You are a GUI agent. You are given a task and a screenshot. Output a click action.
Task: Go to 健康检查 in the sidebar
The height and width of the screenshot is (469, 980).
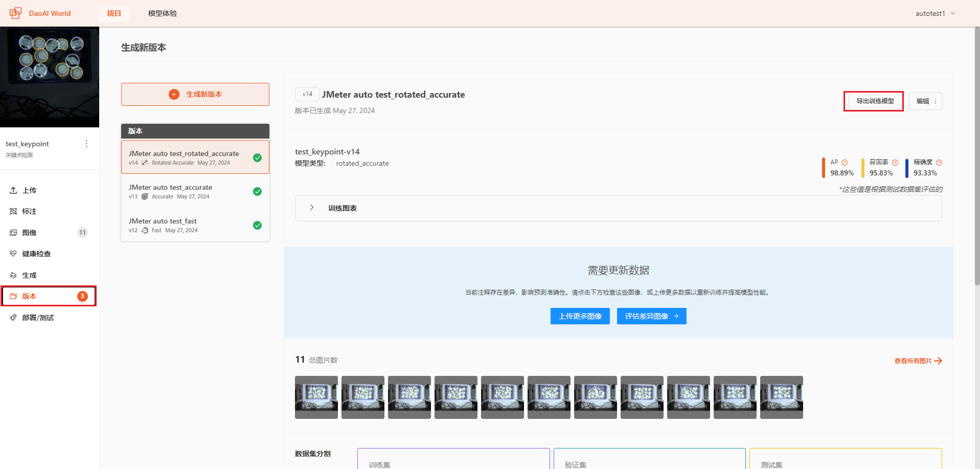pyautogui.click(x=50, y=254)
